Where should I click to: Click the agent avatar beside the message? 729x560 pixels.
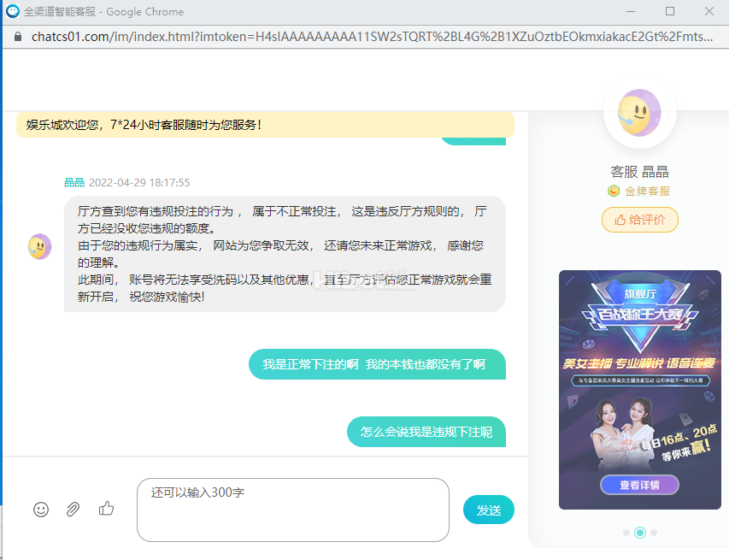tap(39, 247)
